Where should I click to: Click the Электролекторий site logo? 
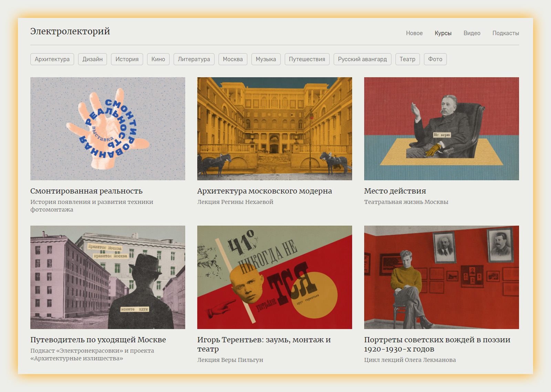[70, 31]
